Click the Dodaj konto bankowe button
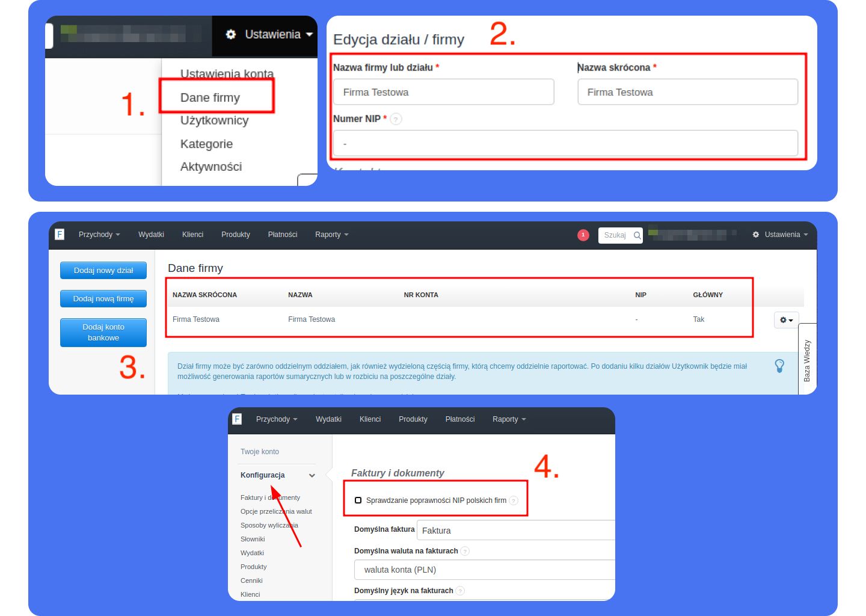Screen dimensions: 866x616 coord(103,333)
